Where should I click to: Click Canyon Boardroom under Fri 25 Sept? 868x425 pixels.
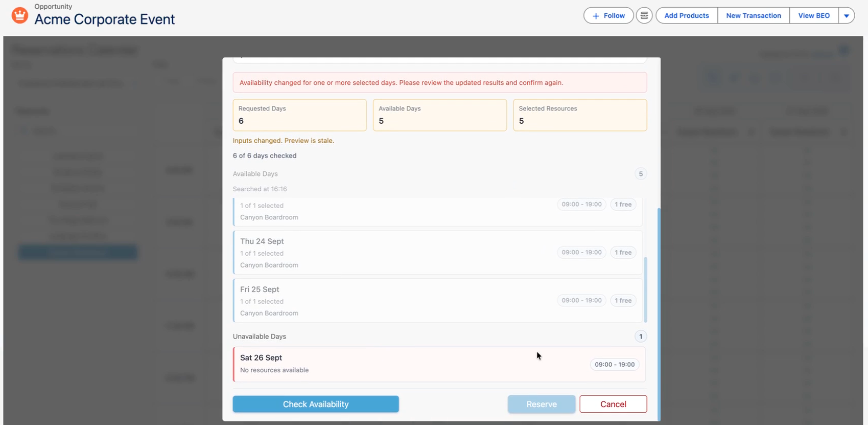(269, 313)
